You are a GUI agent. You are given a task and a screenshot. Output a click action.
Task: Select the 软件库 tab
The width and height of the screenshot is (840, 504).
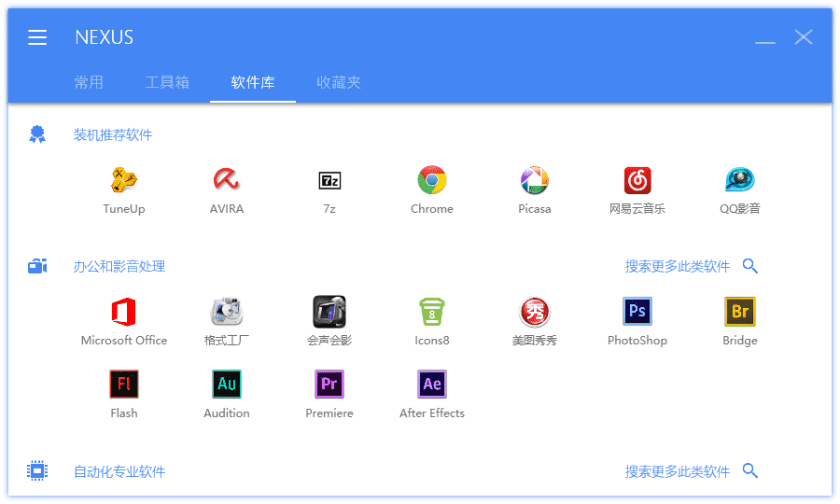coord(253,82)
